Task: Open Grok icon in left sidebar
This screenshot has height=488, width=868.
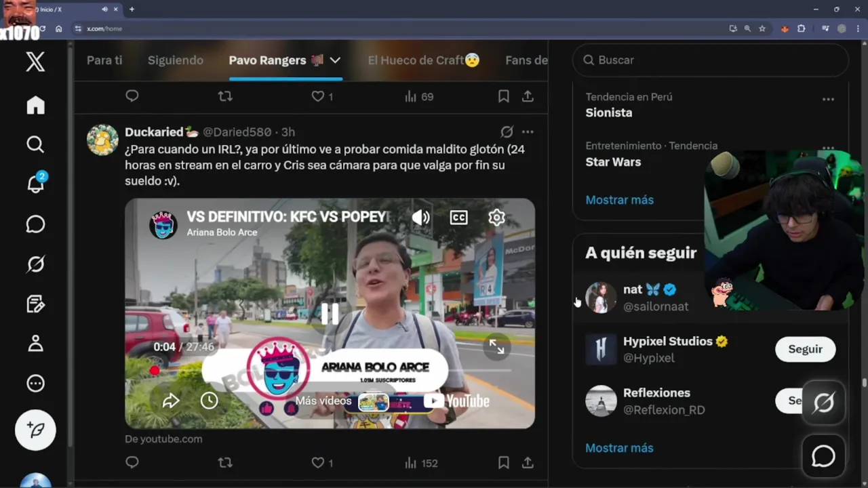Action: pyautogui.click(x=35, y=264)
